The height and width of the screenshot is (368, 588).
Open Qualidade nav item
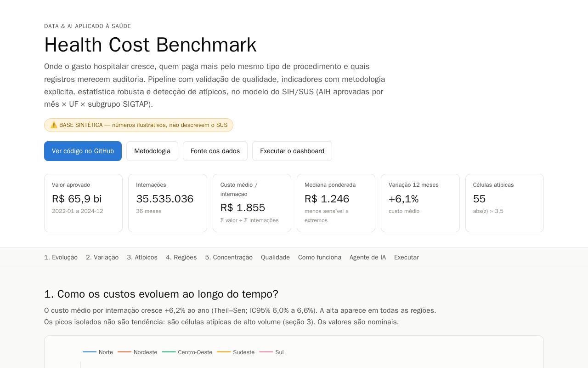[275, 257]
